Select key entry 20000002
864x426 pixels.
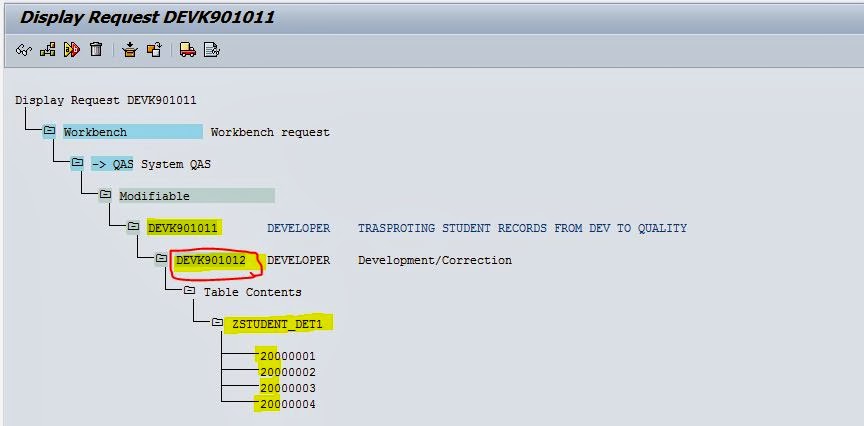coord(288,372)
